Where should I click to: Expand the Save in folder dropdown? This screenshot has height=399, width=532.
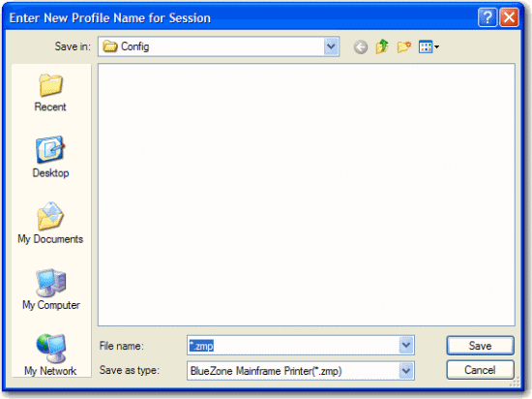pyautogui.click(x=331, y=46)
